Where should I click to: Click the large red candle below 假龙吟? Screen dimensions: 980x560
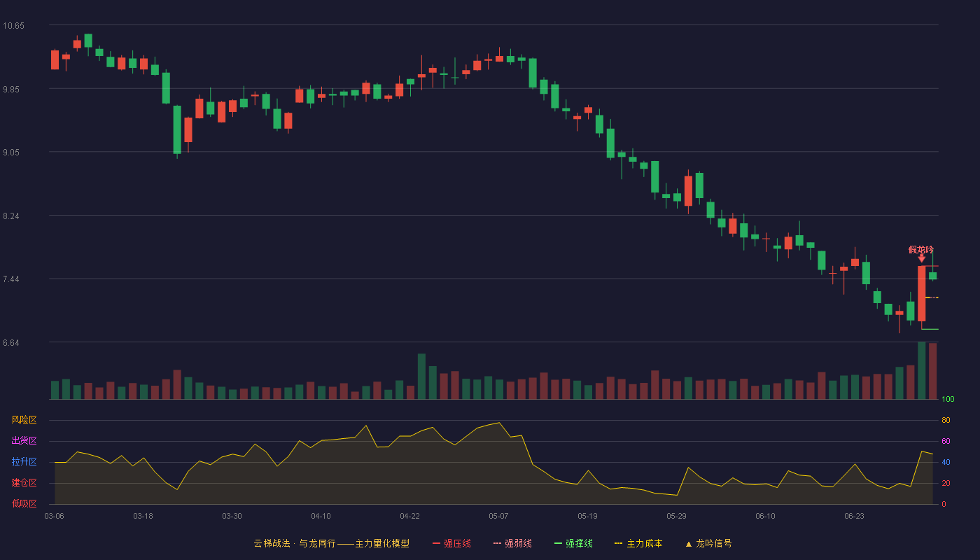[x=921, y=293]
